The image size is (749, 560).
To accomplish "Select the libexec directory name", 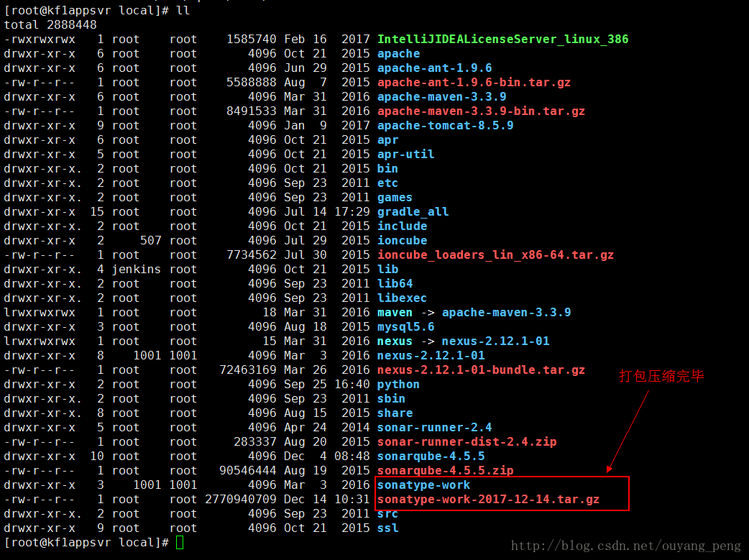I will 403,298.
